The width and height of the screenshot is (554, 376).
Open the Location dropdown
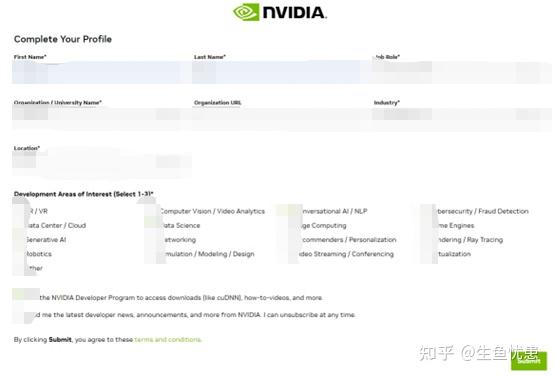(x=102, y=162)
